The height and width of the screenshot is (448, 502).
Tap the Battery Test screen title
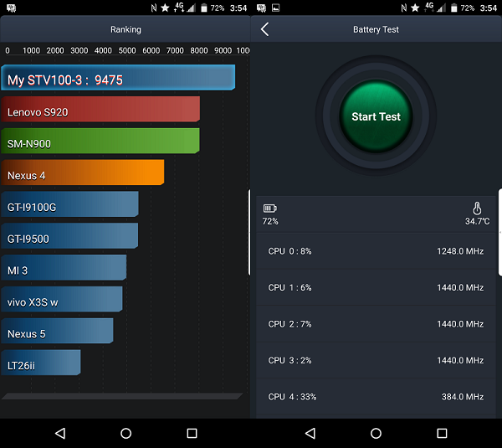click(376, 29)
